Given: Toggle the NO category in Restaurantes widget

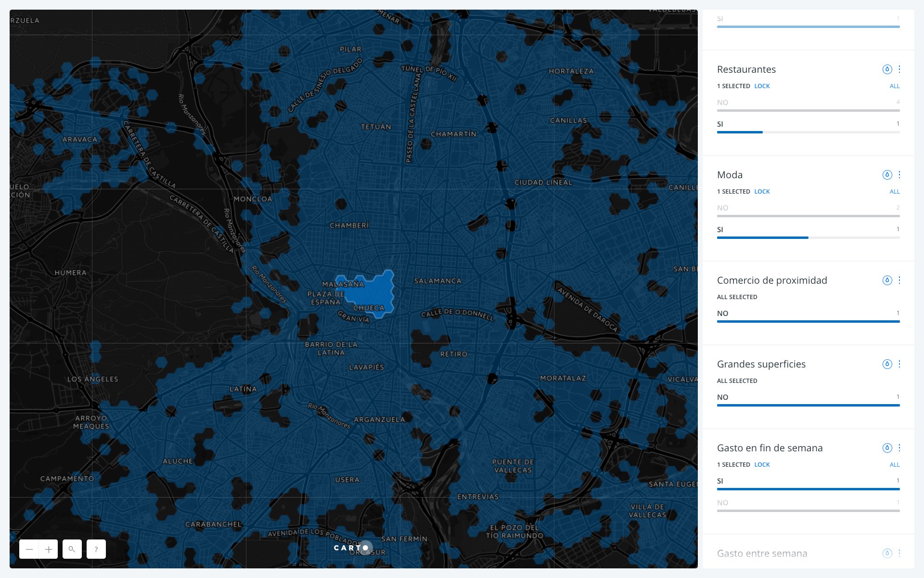Looking at the screenshot, I should [x=808, y=105].
